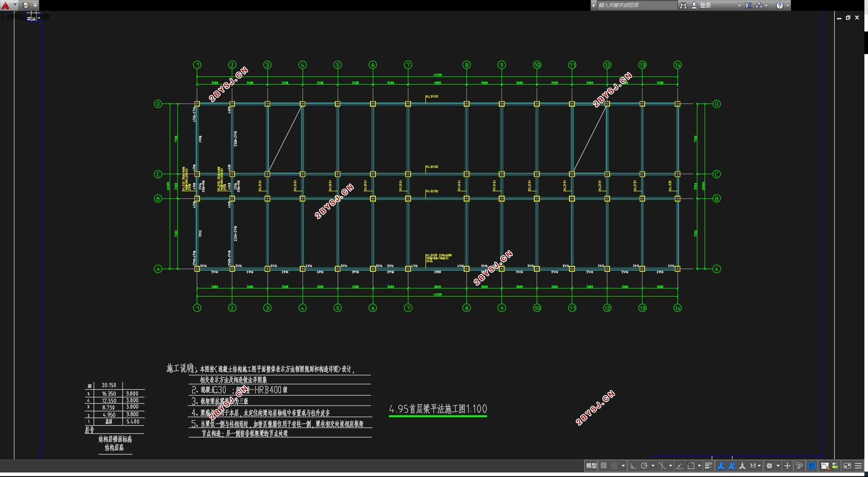Image resolution: width=868 pixels, height=477 pixels.
Task: Toggle automatic annotation scale update icon
Action: [732, 466]
